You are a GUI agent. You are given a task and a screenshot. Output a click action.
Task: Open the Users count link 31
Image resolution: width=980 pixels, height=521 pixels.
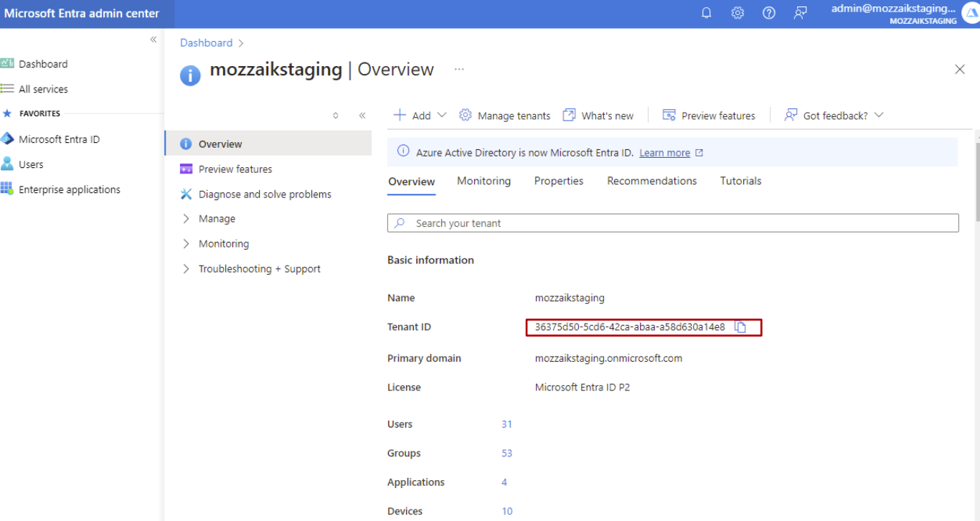(x=507, y=424)
